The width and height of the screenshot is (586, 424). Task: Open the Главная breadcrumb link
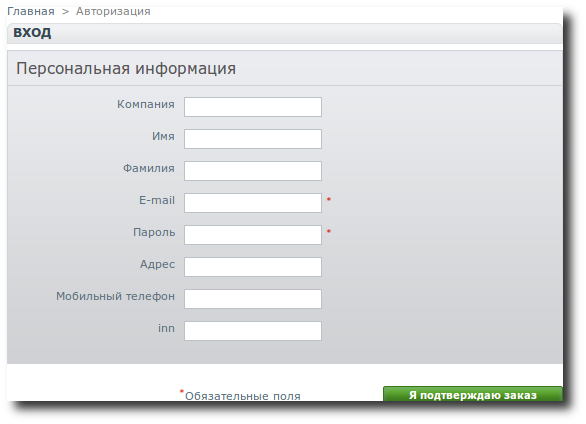click(x=31, y=11)
